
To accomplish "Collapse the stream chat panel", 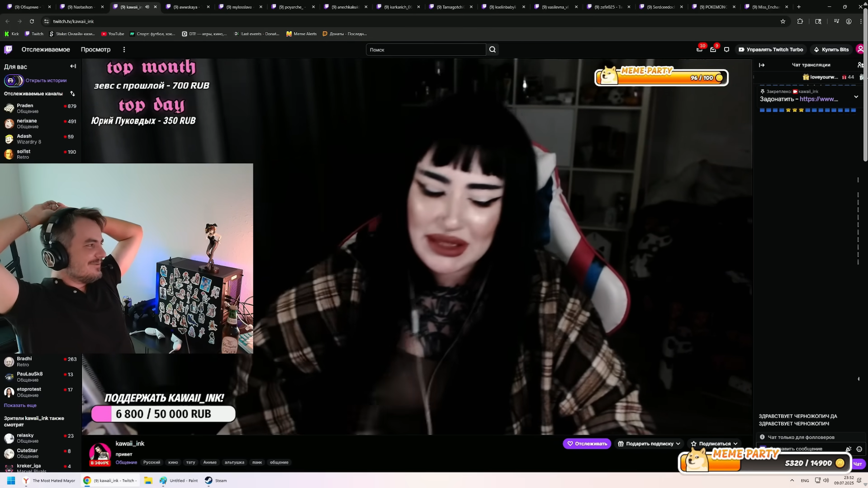I will (762, 65).
